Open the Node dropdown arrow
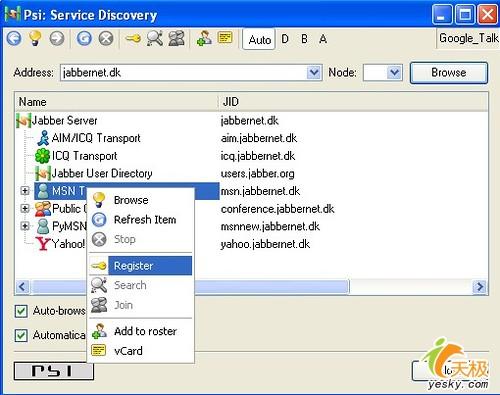 pos(395,72)
